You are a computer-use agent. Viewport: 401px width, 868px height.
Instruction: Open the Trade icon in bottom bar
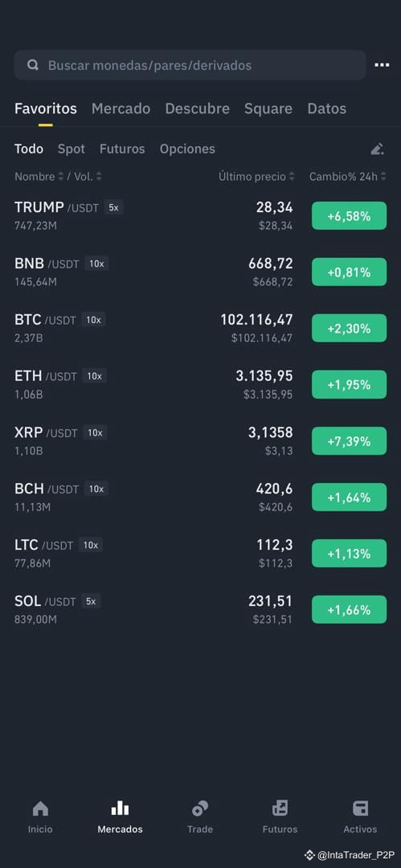coord(200,809)
